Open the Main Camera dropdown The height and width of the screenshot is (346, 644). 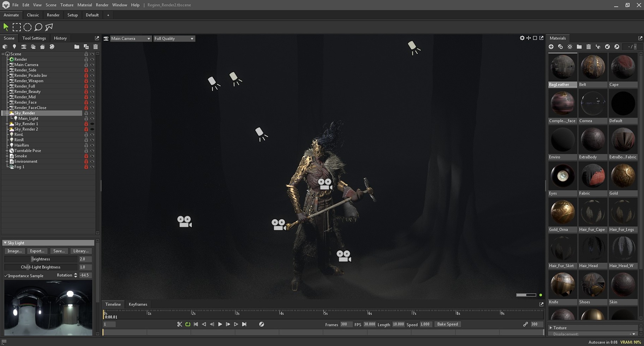pos(130,38)
